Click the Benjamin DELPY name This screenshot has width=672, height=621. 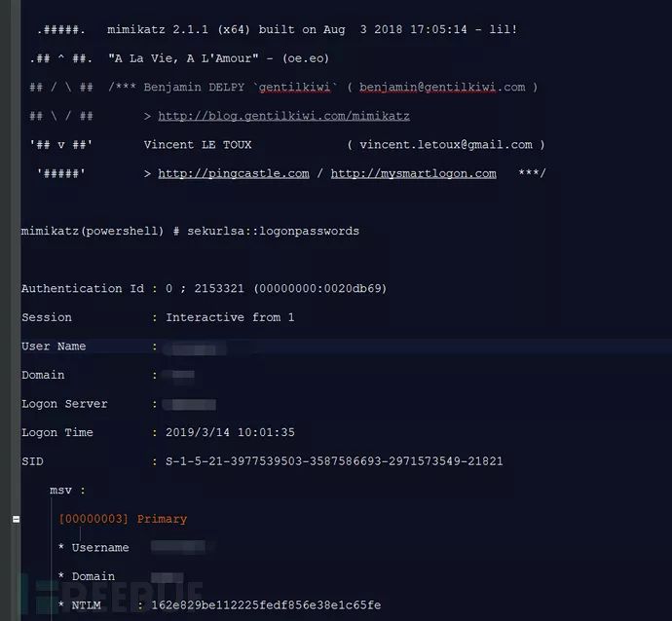coord(194,88)
